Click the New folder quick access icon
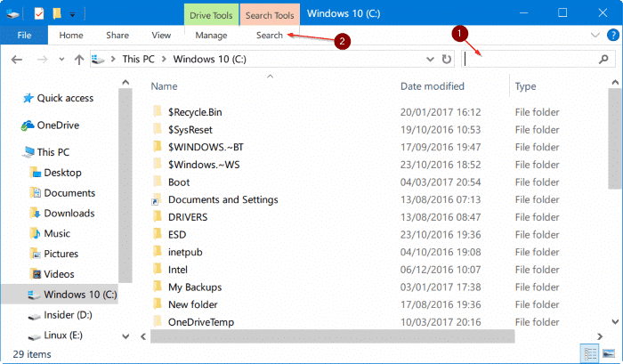 pyautogui.click(x=57, y=14)
